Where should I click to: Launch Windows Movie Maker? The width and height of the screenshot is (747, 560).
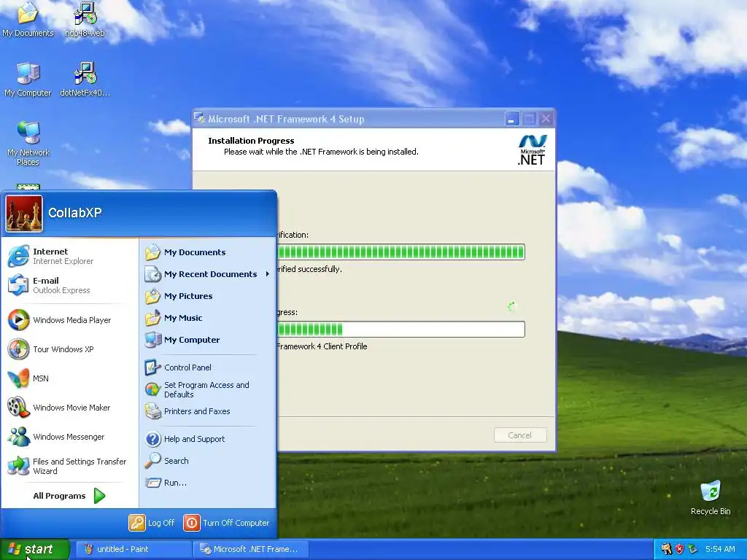(70, 407)
